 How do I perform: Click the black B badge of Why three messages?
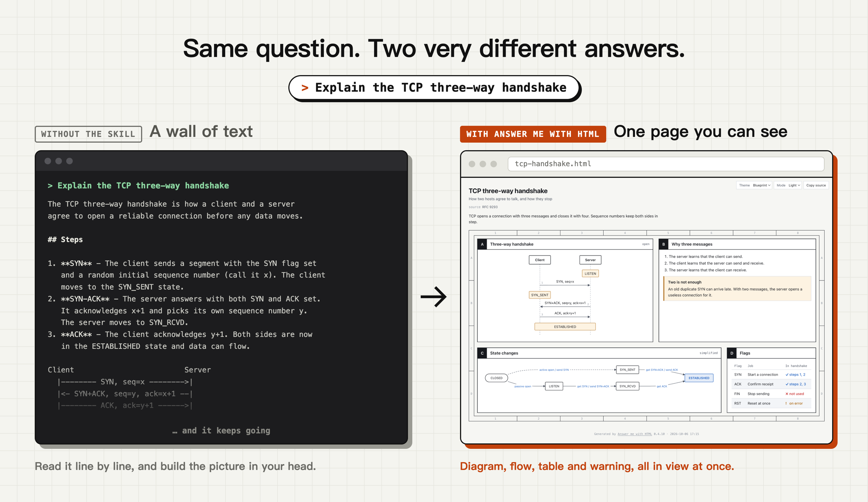click(x=664, y=244)
